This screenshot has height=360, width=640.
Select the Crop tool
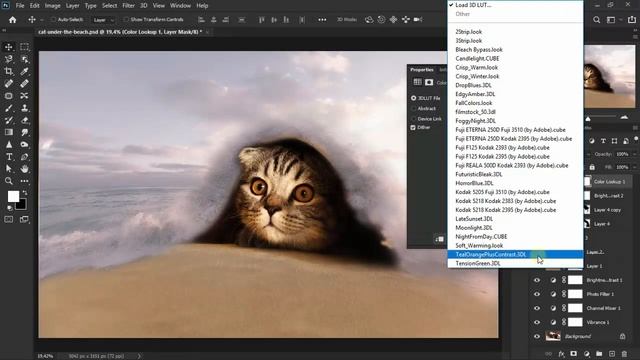point(9,71)
